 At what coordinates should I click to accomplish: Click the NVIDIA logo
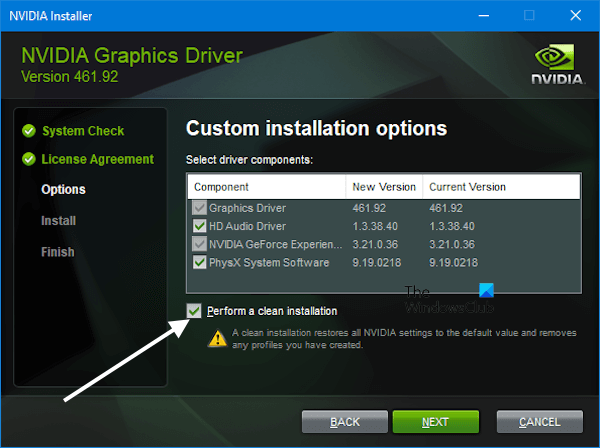(x=557, y=64)
